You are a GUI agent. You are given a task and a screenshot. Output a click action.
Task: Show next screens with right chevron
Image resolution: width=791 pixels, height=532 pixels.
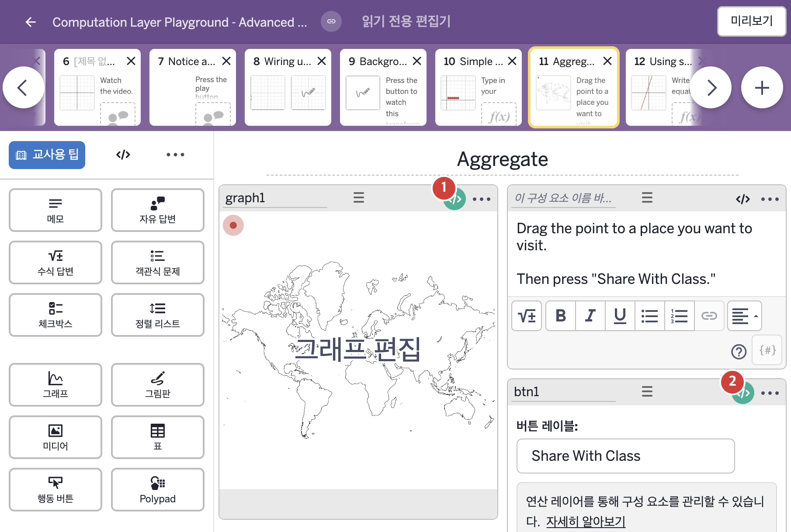coord(711,87)
